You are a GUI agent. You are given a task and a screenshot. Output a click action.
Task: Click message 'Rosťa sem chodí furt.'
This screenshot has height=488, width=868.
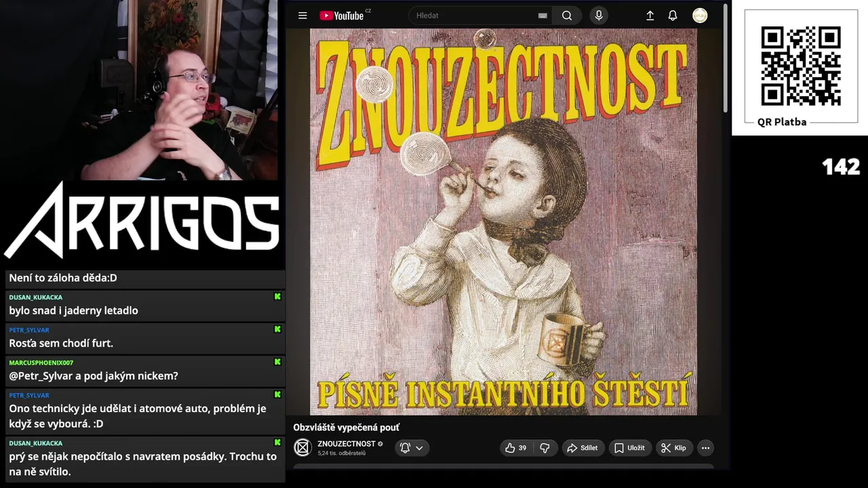pos(61,343)
